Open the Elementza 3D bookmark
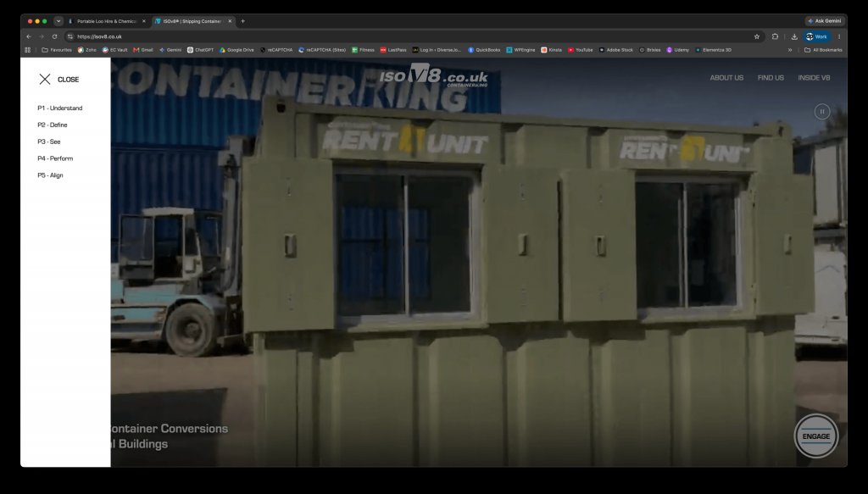Image resolution: width=868 pixels, height=494 pixels. [714, 50]
